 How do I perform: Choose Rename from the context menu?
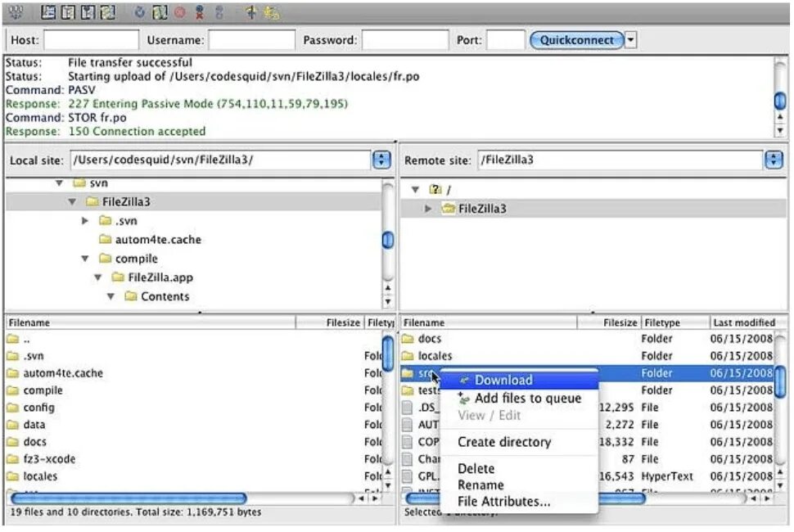(x=519, y=485)
